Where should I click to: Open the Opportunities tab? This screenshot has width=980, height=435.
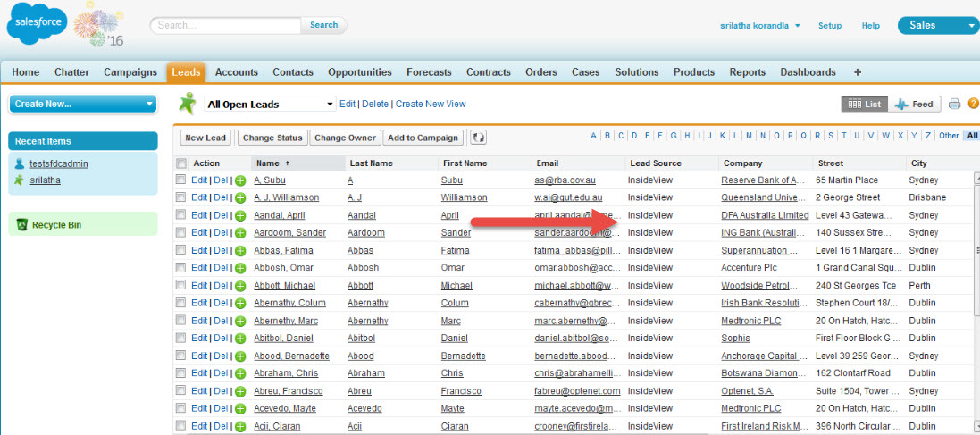point(360,71)
